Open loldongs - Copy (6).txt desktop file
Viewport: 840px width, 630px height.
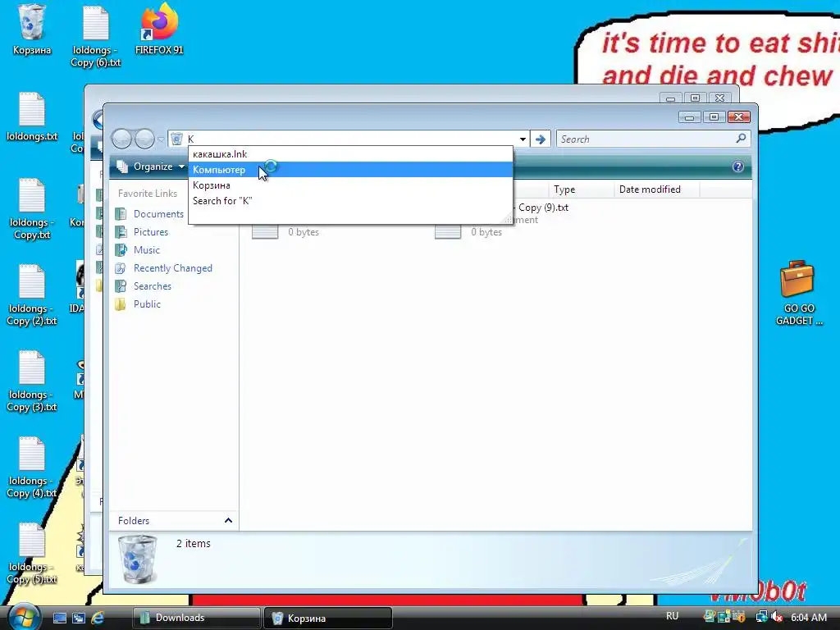96,36
